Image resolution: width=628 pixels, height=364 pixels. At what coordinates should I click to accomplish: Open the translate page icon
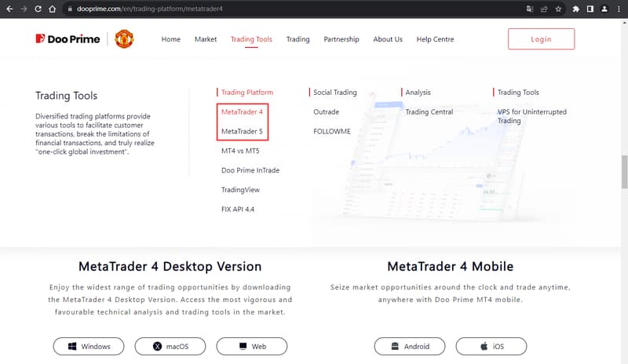click(x=529, y=9)
